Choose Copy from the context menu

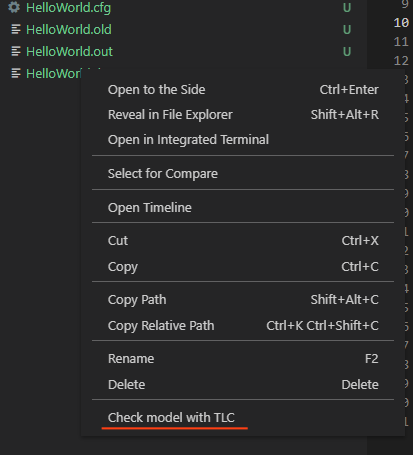coord(243,267)
